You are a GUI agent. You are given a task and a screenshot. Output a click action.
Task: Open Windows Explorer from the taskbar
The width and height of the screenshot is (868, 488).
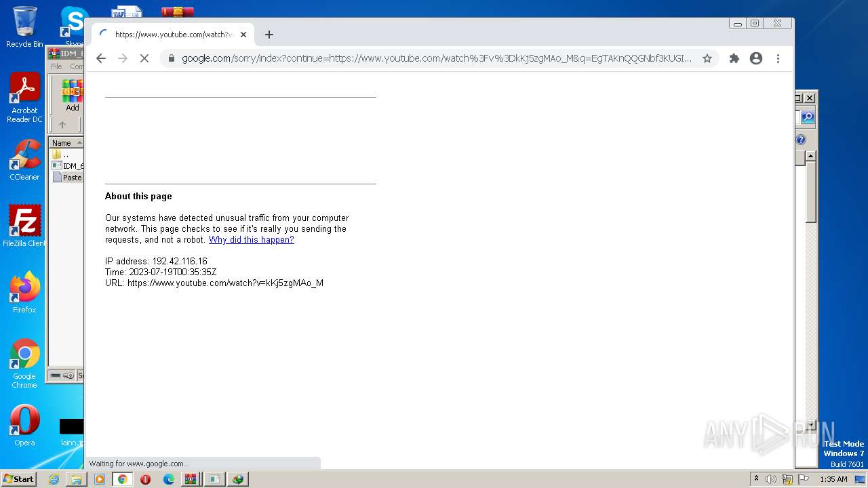pos(77,479)
